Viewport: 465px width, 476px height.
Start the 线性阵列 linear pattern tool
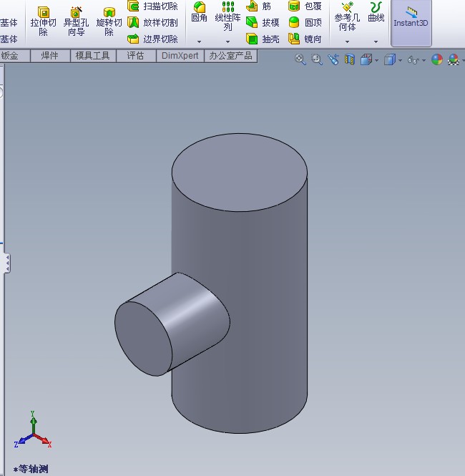click(x=227, y=16)
